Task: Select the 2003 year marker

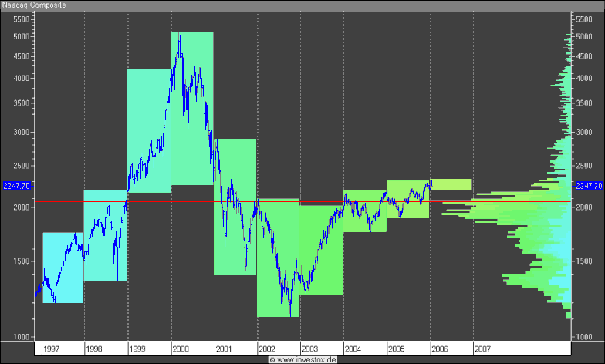Action: pyautogui.click(x=309, y=349)
